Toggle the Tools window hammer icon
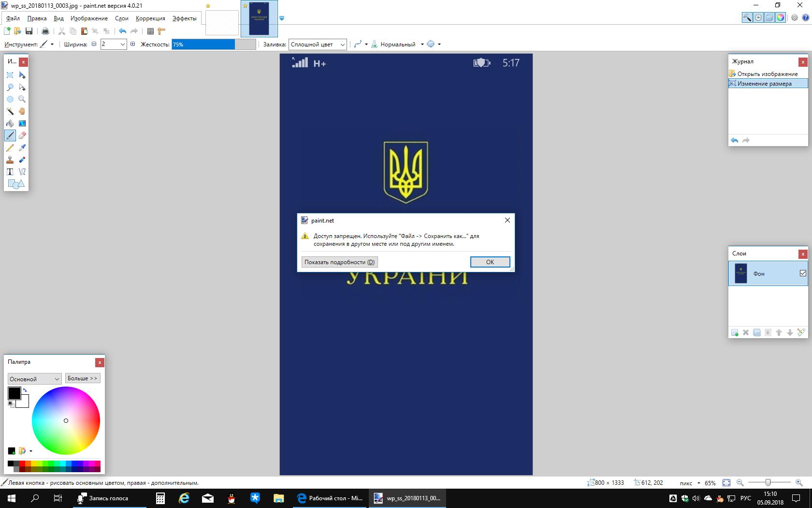This screenshot has width=812, height=508. click(x=747, y=18)
